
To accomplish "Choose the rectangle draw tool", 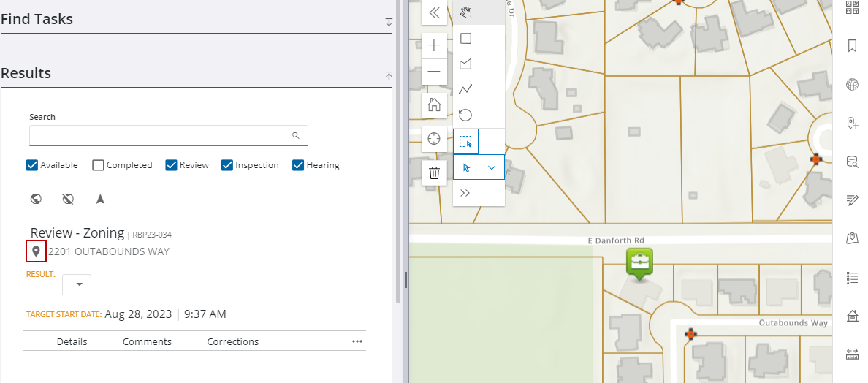I will pyautogui.click(x=465, y=39).
